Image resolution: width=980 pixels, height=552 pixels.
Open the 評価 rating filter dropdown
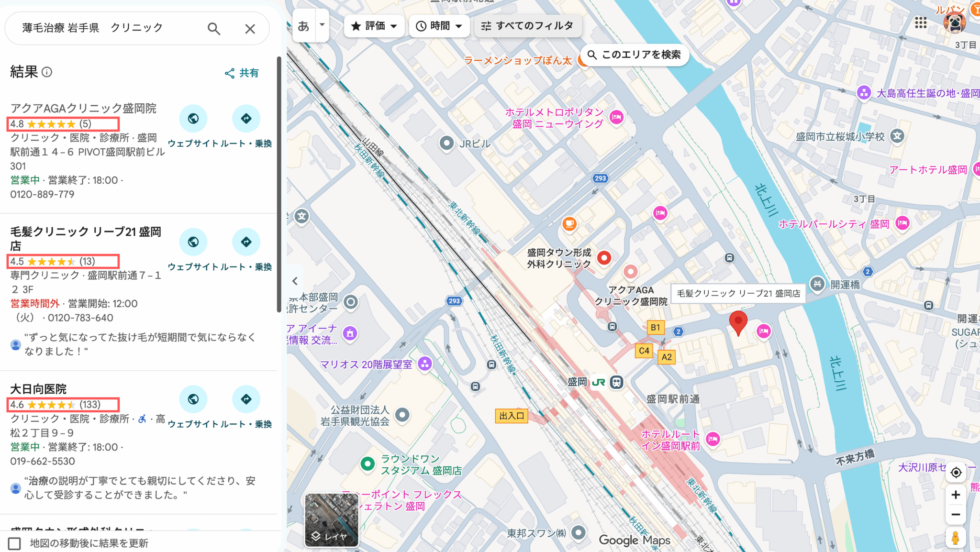374,26
